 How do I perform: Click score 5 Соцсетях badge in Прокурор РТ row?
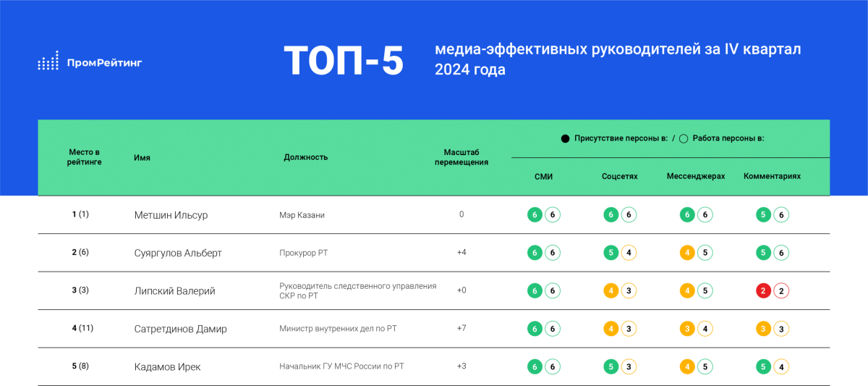click(611, 253)
